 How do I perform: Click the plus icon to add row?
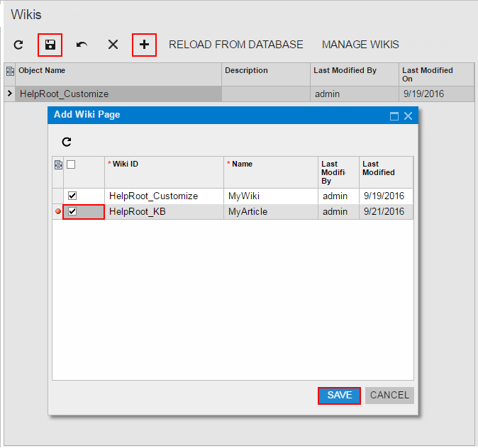[144, 45]
